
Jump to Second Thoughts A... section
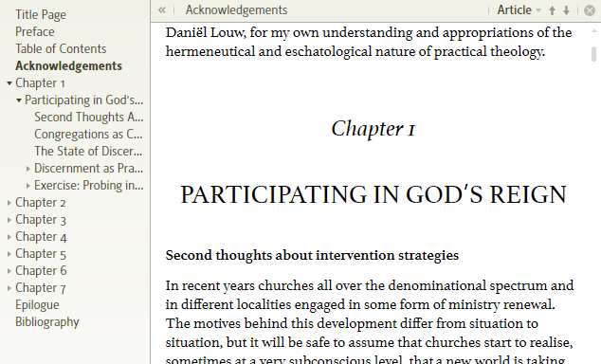coord(88,118)
